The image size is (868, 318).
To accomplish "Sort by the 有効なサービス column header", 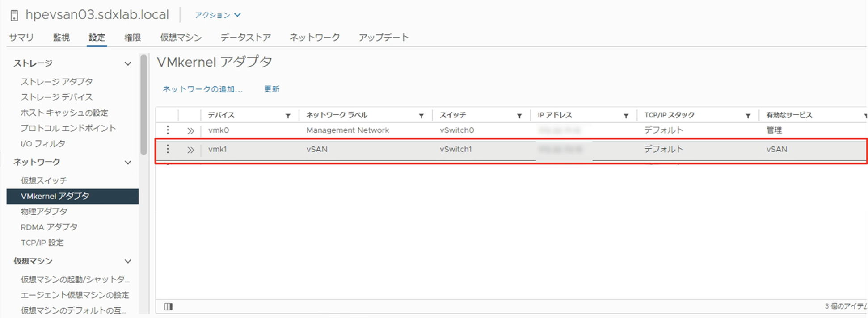I will 789,115.
